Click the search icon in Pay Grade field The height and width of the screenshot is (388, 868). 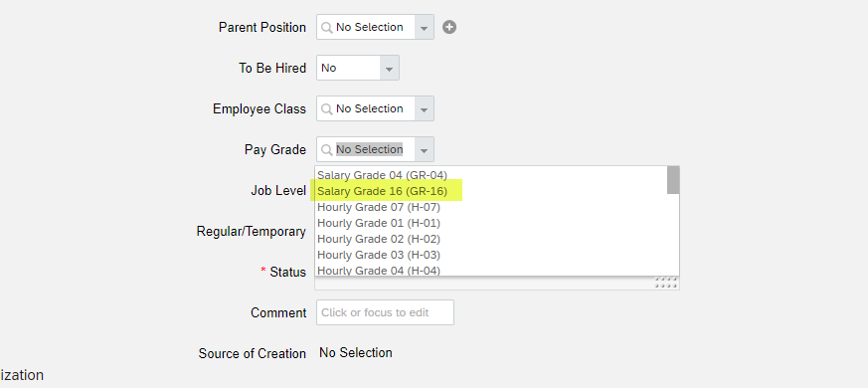327,149
